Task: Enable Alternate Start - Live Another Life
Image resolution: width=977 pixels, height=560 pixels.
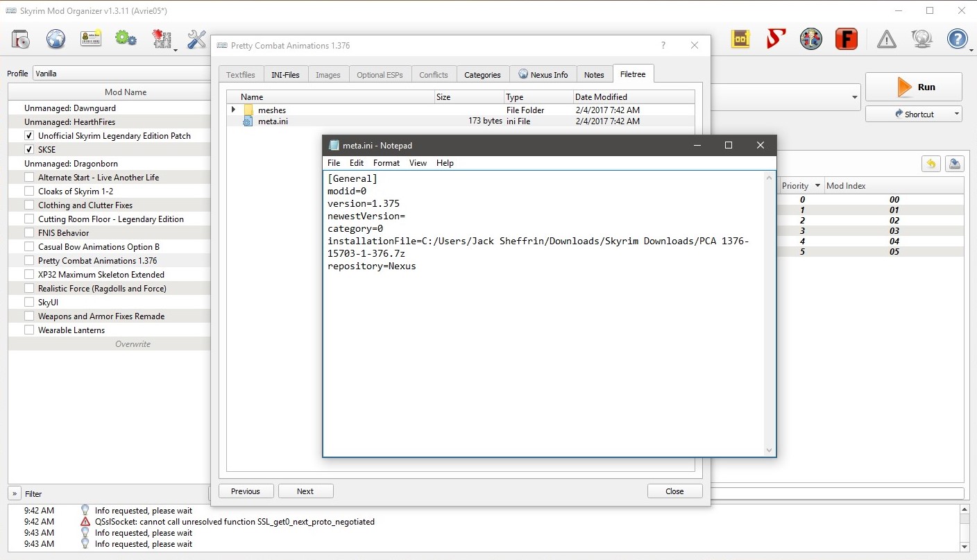Action: [x=29, y=178]
